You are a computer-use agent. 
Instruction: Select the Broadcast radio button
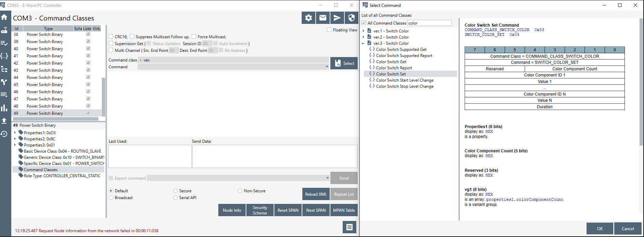coord(111,198)
